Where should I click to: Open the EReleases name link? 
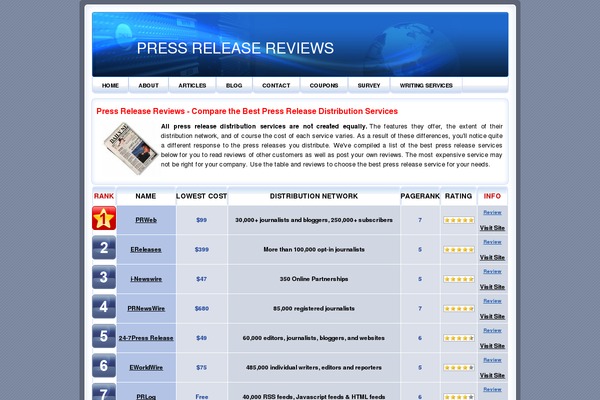pyautogui.click(x=146, y=250)
